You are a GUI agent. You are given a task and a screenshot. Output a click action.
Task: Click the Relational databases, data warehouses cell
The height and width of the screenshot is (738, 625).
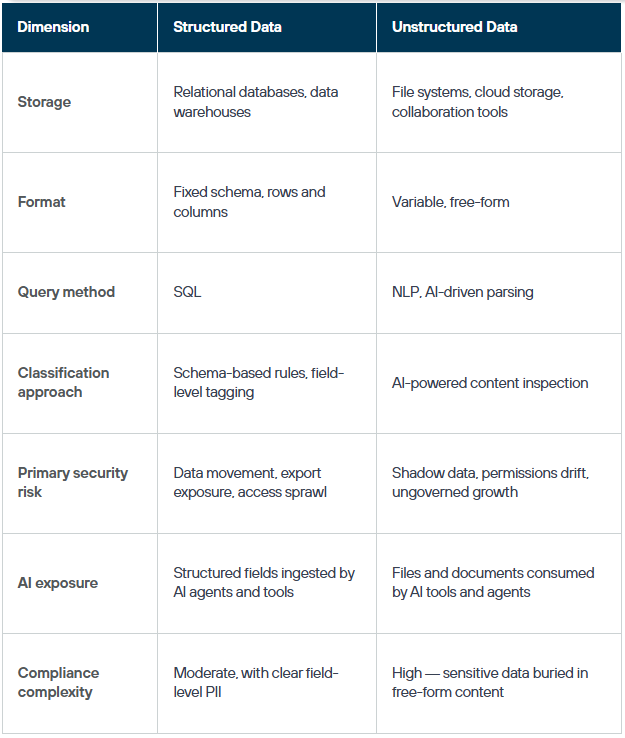(256, 102)
